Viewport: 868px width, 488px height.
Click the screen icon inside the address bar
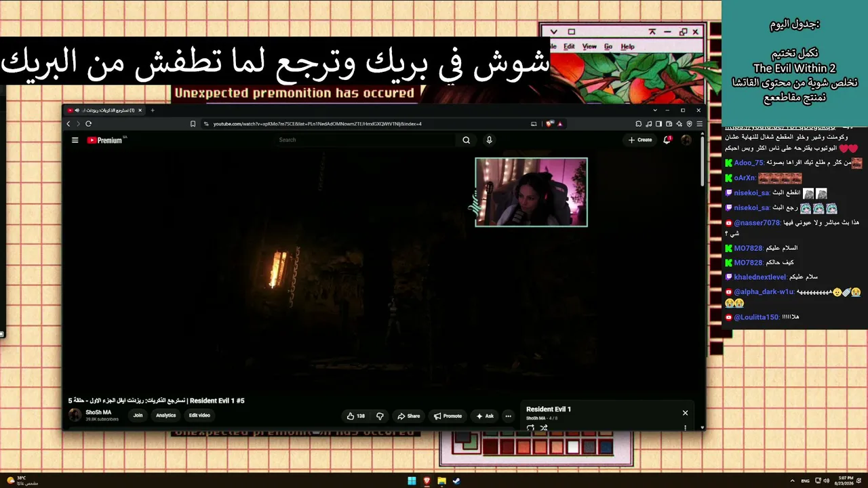[x=534, y=124]
